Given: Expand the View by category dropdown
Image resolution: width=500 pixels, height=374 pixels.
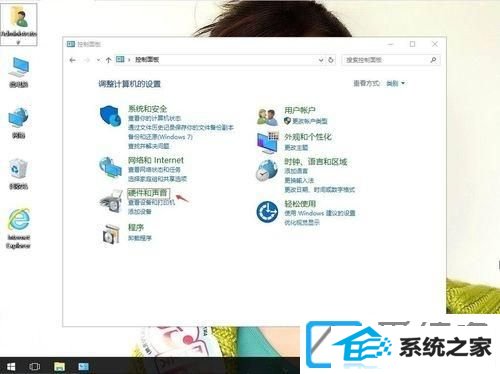Looking at the screenshot, I should pyautogui.click(x=396, y=83).
